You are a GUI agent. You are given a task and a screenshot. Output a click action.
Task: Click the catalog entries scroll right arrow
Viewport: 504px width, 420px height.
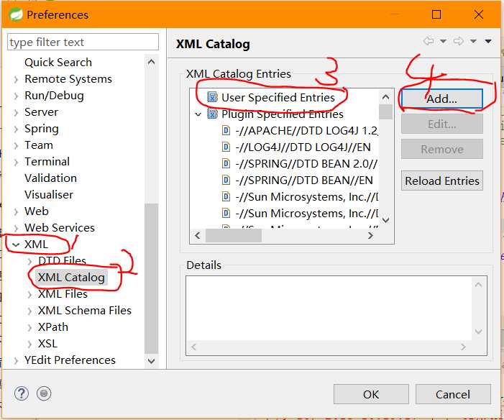pos(370,235)
